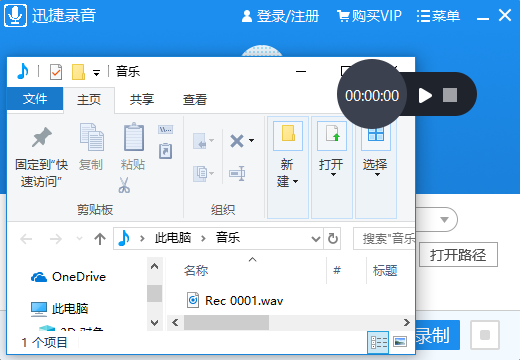The image size is (520, 360).
Task: Go forward in Explorer navigation
Action: [x=56, y=239]
